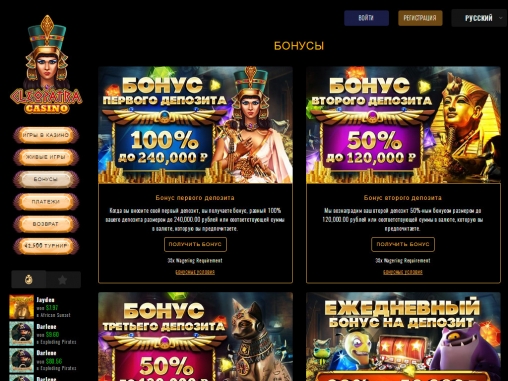The width and height of the screenshot is (508, 381).
Task: Click the third deposit bonus banner
Action: pyautogui.click(x=195, y=337)
